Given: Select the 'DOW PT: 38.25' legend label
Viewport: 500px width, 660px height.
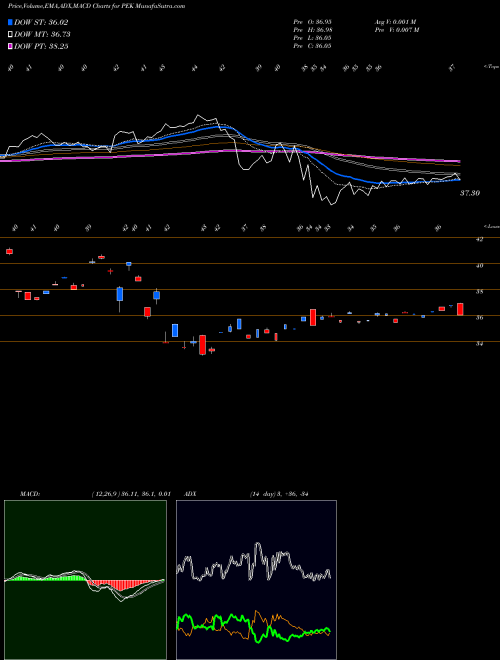Looking at the screenshot, I should [41, 46].
